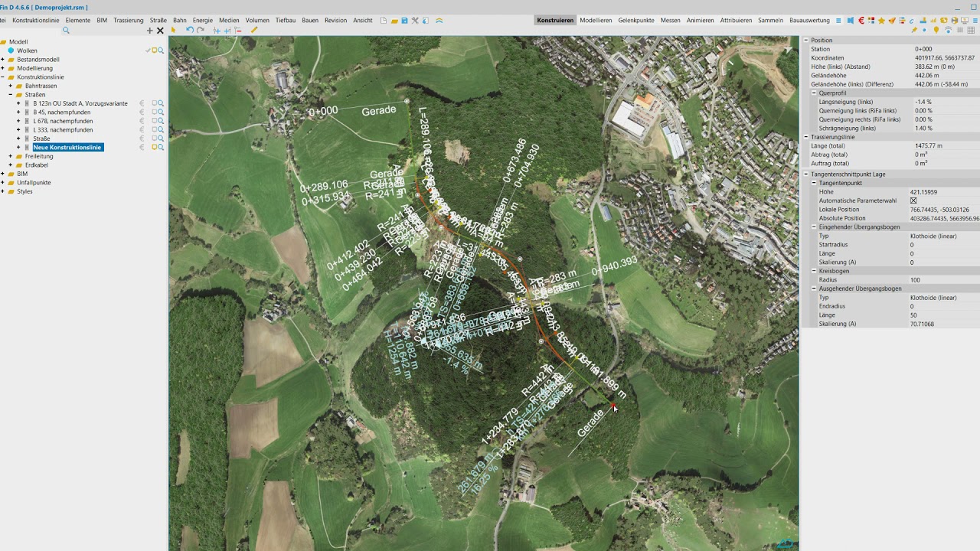Viewport: 980px width, 551px height.
Task: Toggle visibility box for Neue Konstruktionslinie
Action: tap(155, 147)
